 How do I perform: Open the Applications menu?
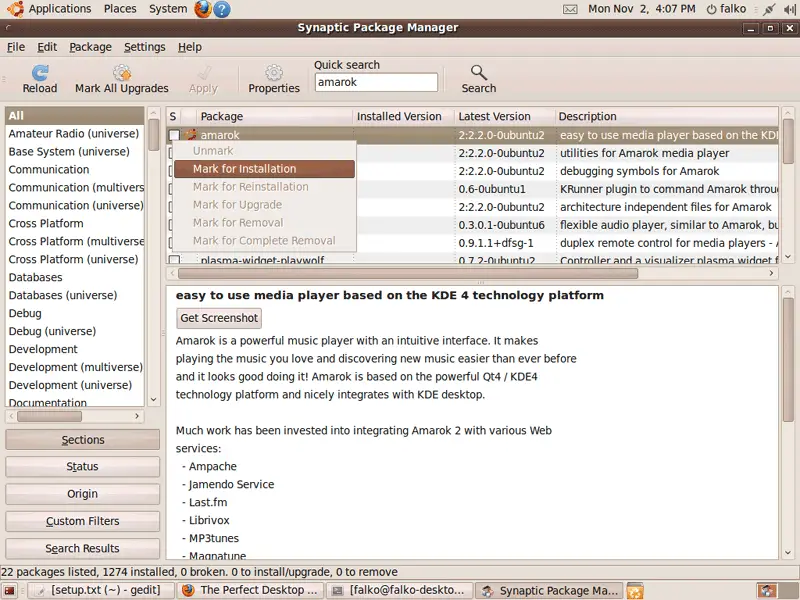(x=60, y=9)
